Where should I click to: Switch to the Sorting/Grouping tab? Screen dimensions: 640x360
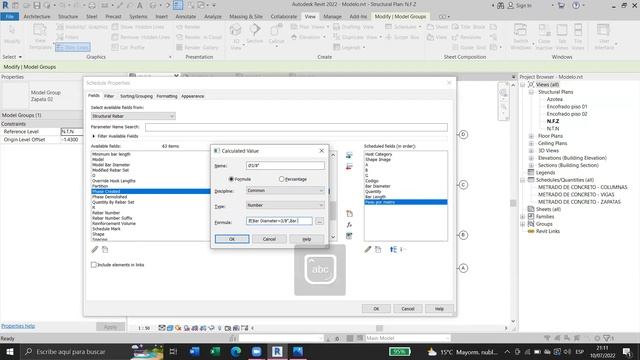pos(136,96)
